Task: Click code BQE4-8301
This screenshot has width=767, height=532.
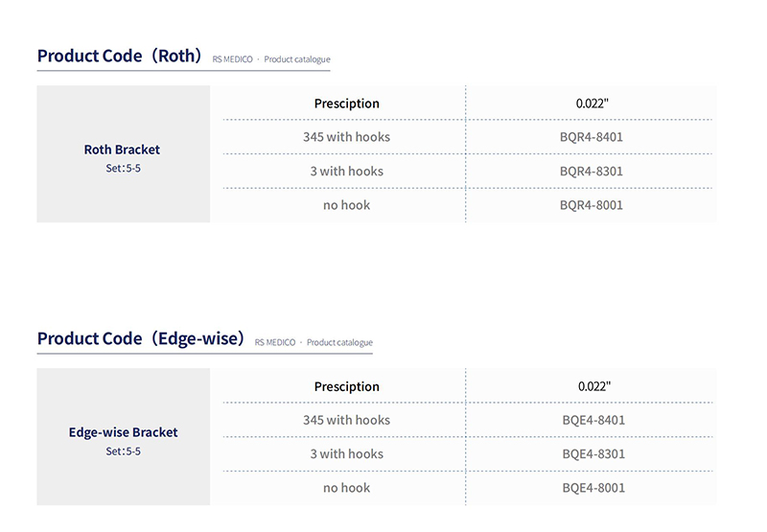Action: (593, 453)
